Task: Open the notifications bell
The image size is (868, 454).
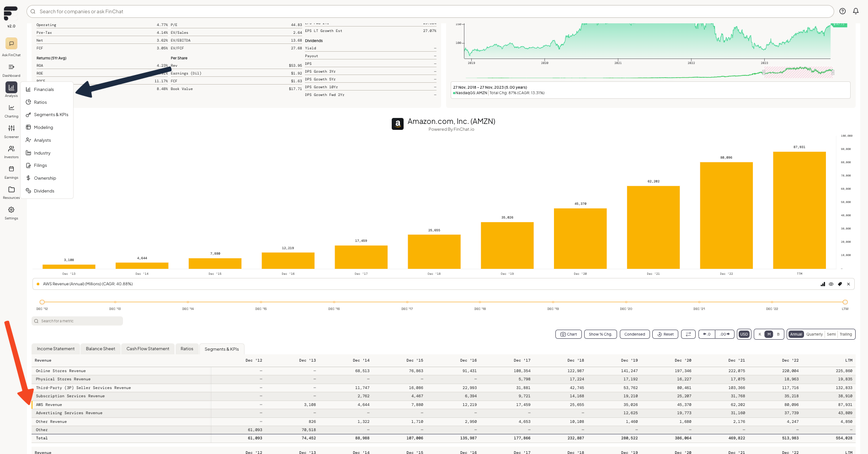Action: pos(856,11)
